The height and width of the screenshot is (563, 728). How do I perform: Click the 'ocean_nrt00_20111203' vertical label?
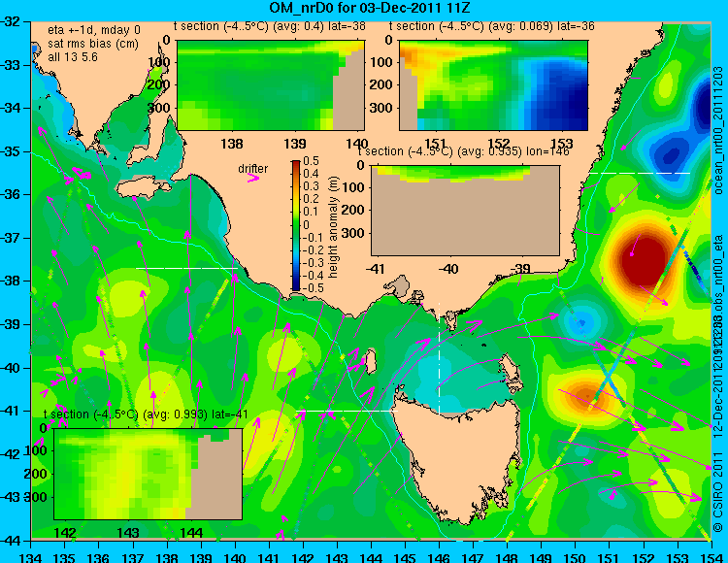tap(717, 130)
